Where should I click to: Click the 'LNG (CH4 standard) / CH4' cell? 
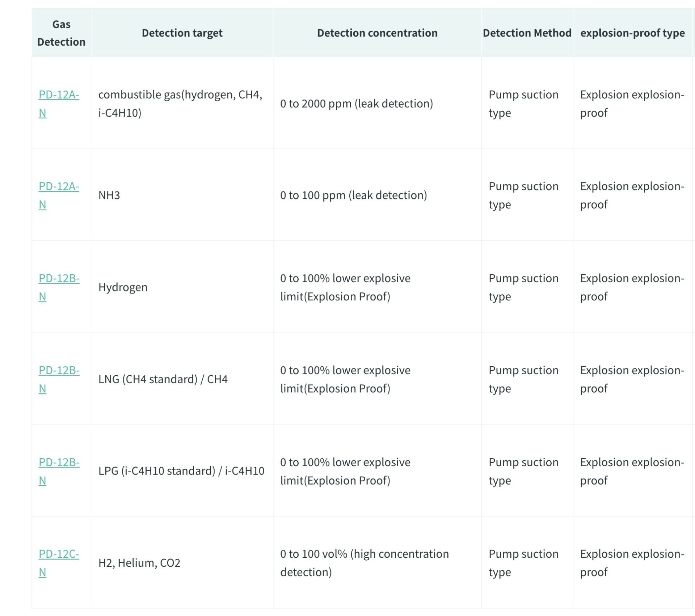tap(182, 379)
